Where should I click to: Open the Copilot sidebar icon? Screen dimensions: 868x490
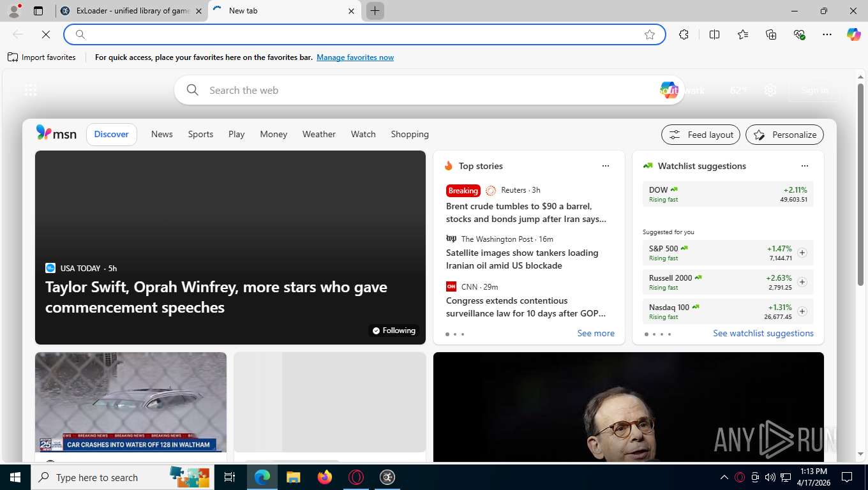[853, 34]
